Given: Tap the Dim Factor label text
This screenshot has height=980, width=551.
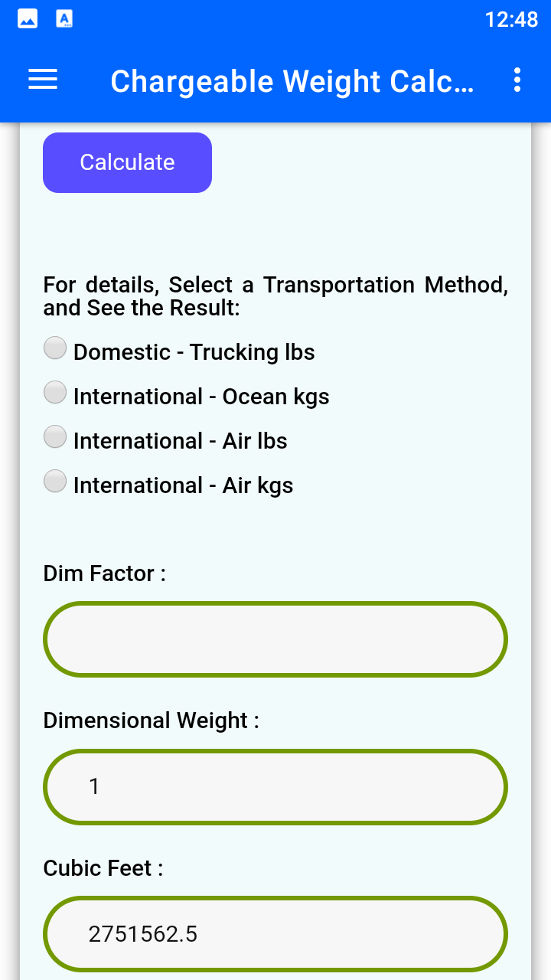Looking at the screenshot, I should click(x=103, y=573).
